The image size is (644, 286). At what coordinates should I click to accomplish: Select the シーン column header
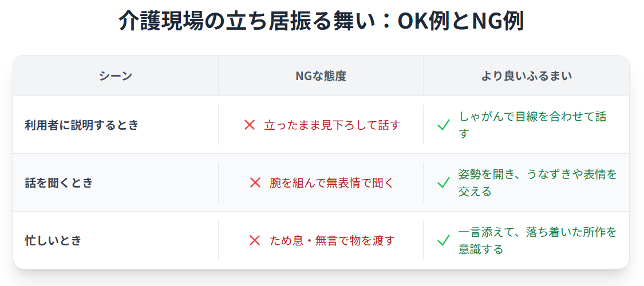[x=116, y=76]
